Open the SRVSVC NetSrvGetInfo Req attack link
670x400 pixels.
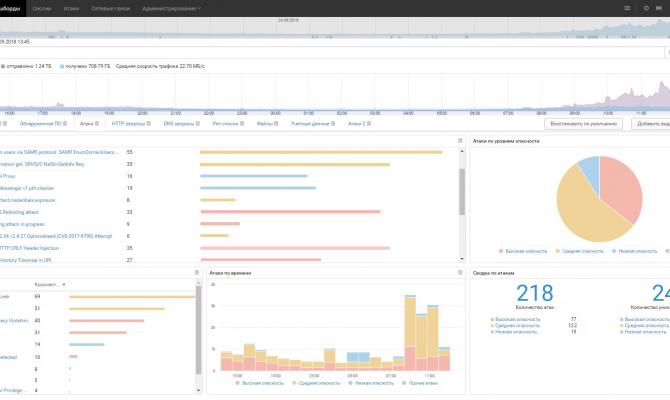pyautogui.click(x=42, y=164)
